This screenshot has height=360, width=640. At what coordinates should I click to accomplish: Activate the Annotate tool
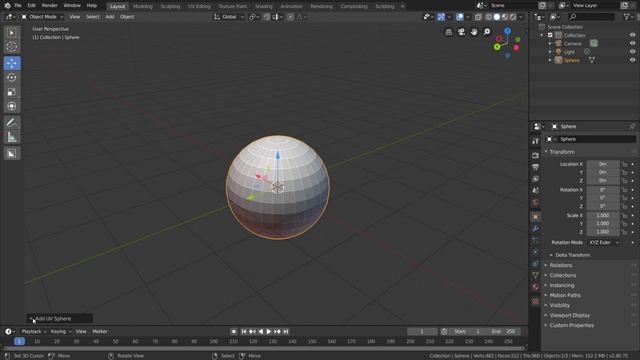(x=12, y=122)
